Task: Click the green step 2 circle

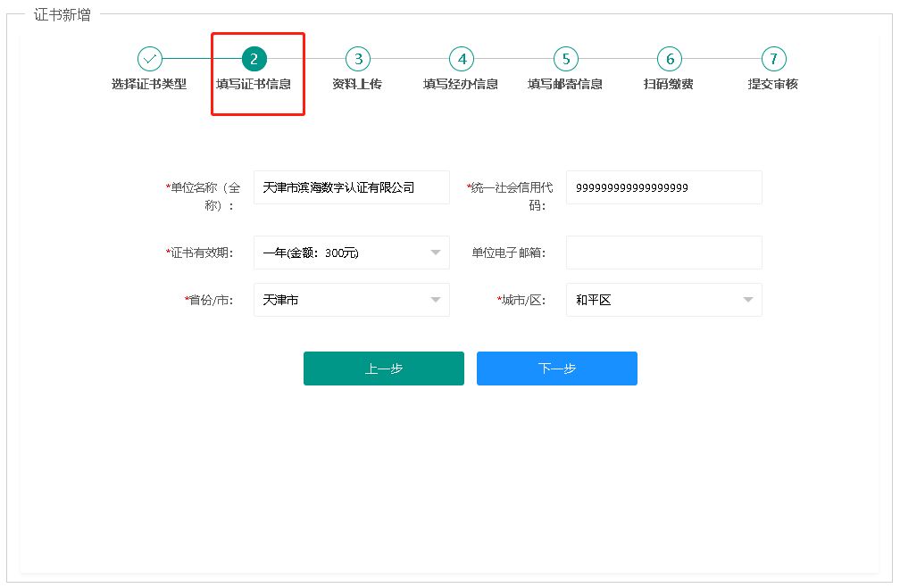Action: click(254, 59)
